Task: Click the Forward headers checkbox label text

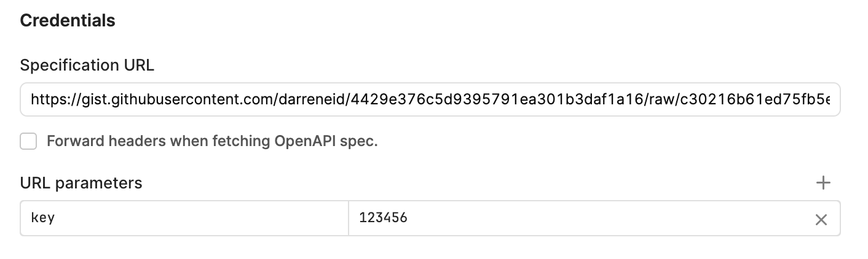Action: tap(212, 141)
